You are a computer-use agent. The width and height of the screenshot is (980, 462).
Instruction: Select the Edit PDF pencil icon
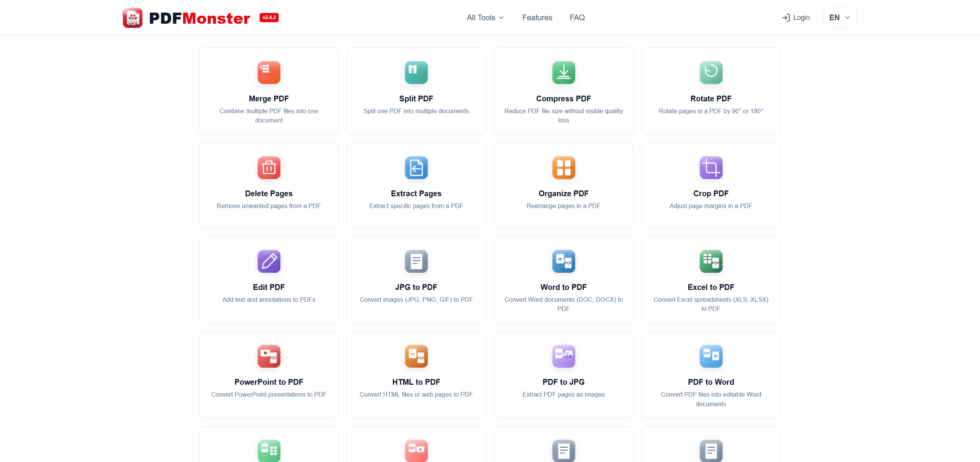coord(269,262)
